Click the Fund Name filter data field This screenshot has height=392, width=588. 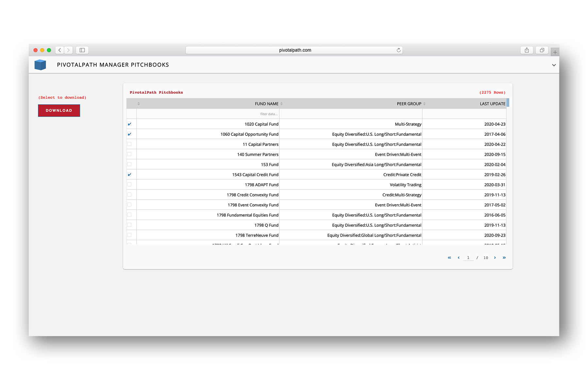(208, 114)
